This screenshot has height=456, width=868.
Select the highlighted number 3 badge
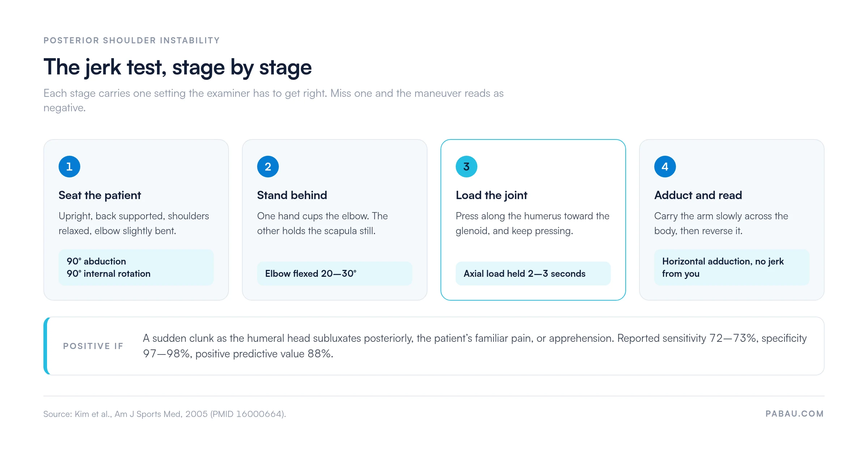[466, 167]
